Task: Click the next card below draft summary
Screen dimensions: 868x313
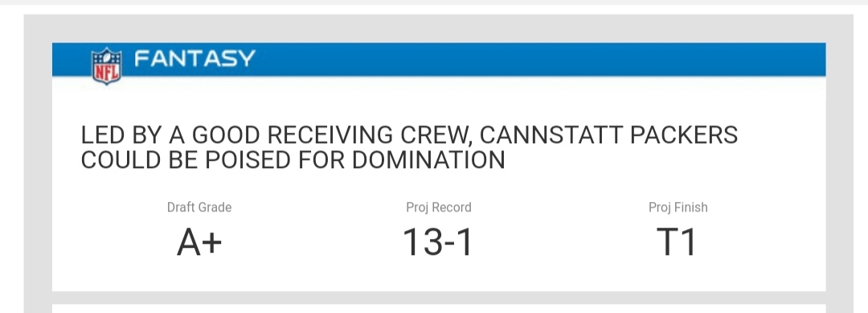Action: click(439, 308)
